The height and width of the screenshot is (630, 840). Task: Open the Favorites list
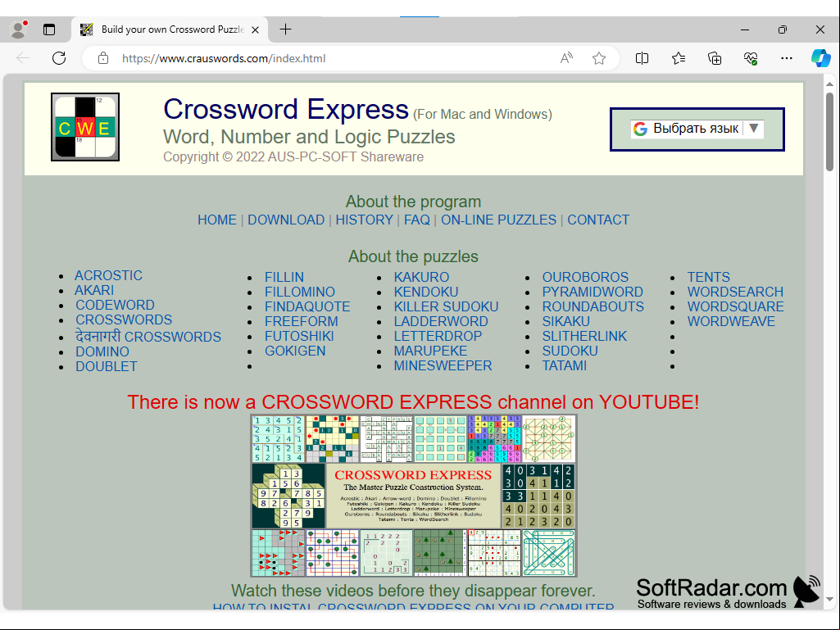coord(679,58)
